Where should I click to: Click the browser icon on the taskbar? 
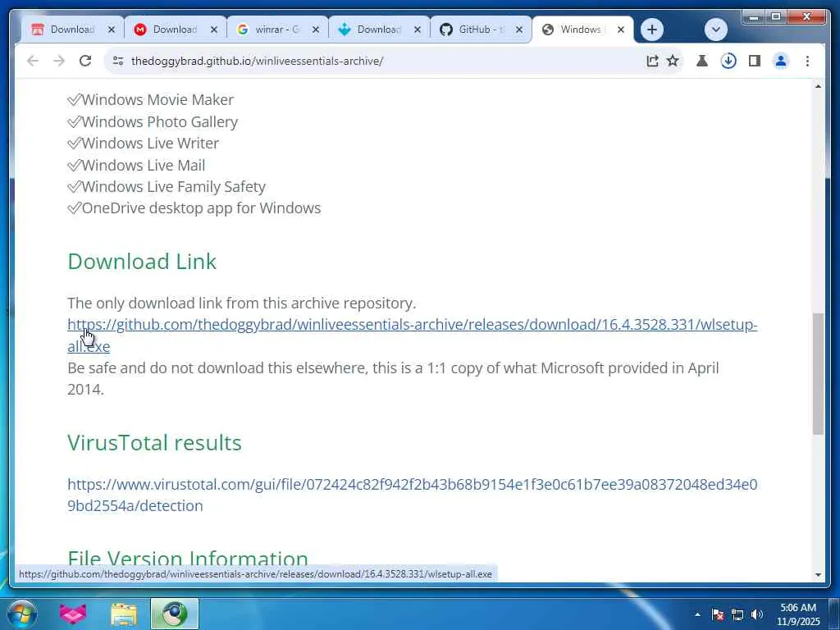[x=175, y=614]
